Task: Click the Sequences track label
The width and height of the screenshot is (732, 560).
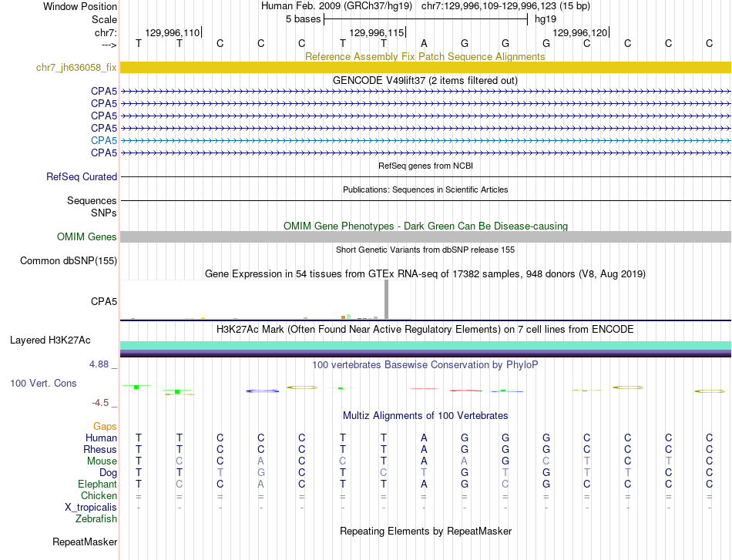Action: pyautogui.click(x=92, y=201)
